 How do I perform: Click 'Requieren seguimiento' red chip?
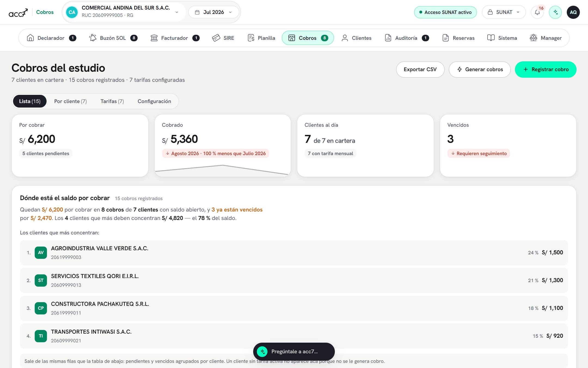click(x=479, y=153)
